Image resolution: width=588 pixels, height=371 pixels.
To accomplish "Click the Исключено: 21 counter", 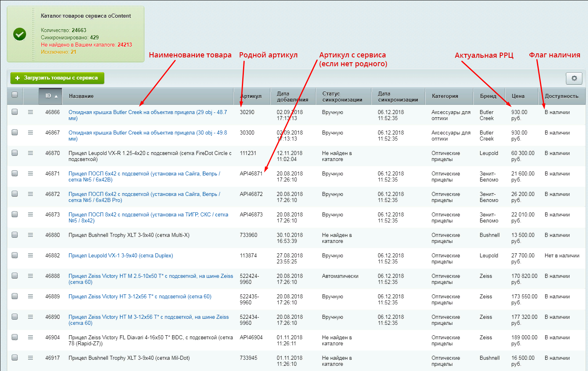I will coord(59,52).
